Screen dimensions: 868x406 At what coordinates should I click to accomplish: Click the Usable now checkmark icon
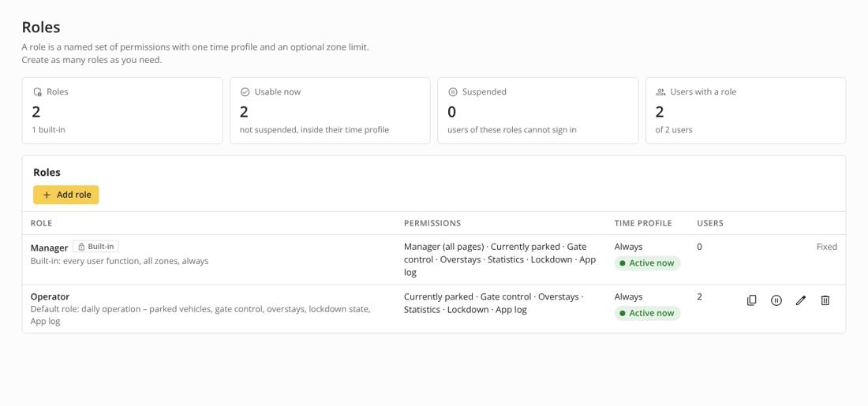(245, 91)
